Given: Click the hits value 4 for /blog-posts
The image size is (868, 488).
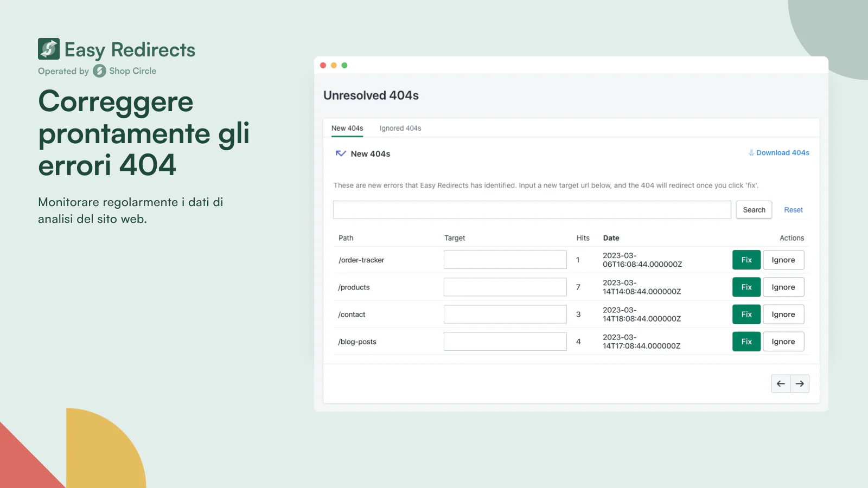Looking at the screenshot, I should click(x=578, y=341).
